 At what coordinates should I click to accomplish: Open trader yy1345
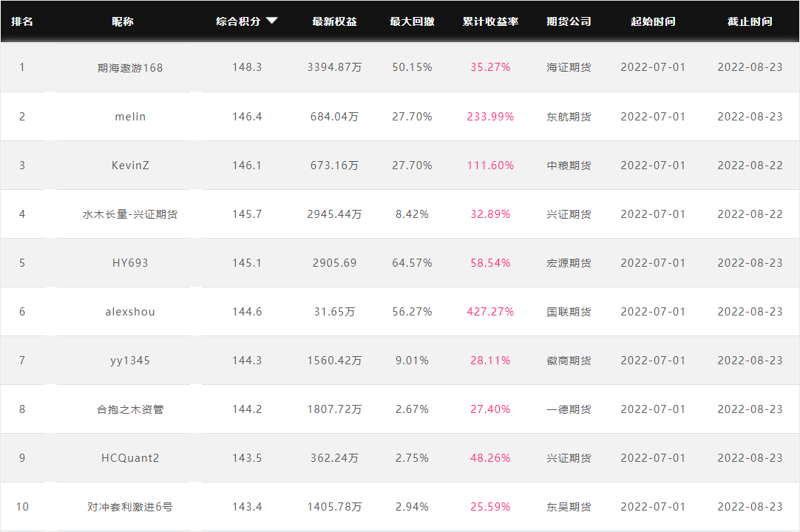pyautogui.click(x=130, y=361)
